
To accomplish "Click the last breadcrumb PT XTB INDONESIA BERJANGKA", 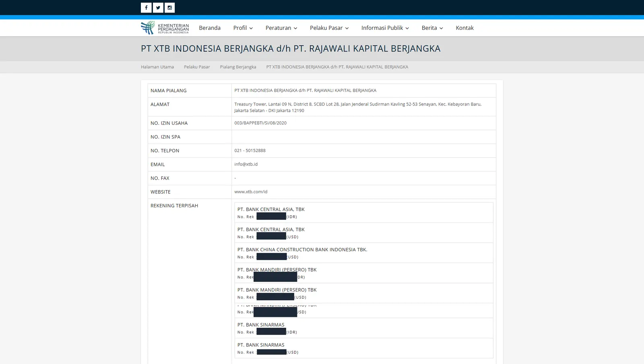I will coord(337,67).
